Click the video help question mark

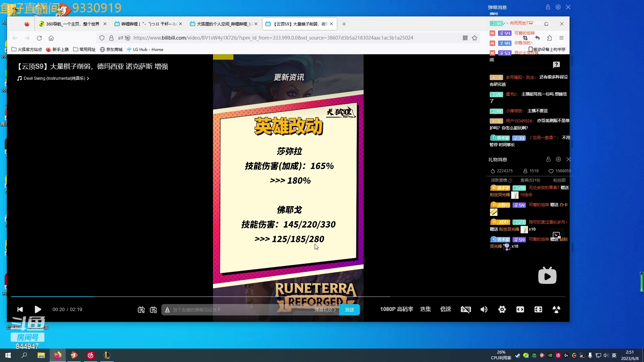click(x=556, y=65)
